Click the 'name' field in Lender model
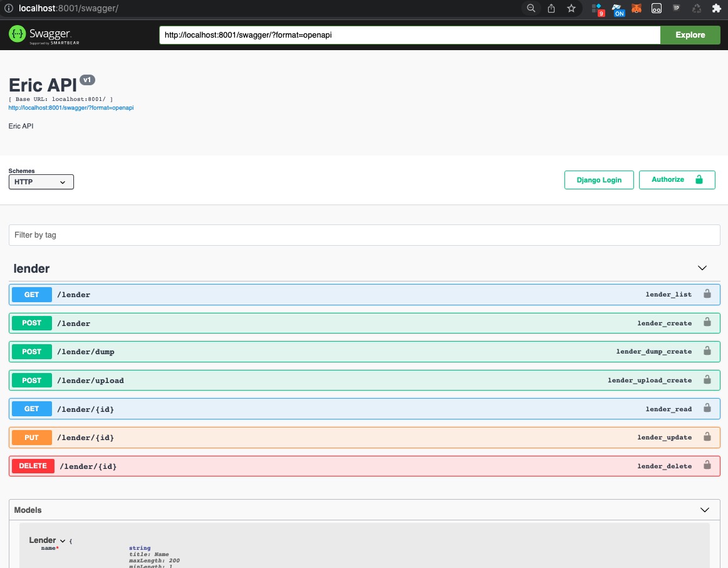The image size is (728, 568). coord(49,548)
